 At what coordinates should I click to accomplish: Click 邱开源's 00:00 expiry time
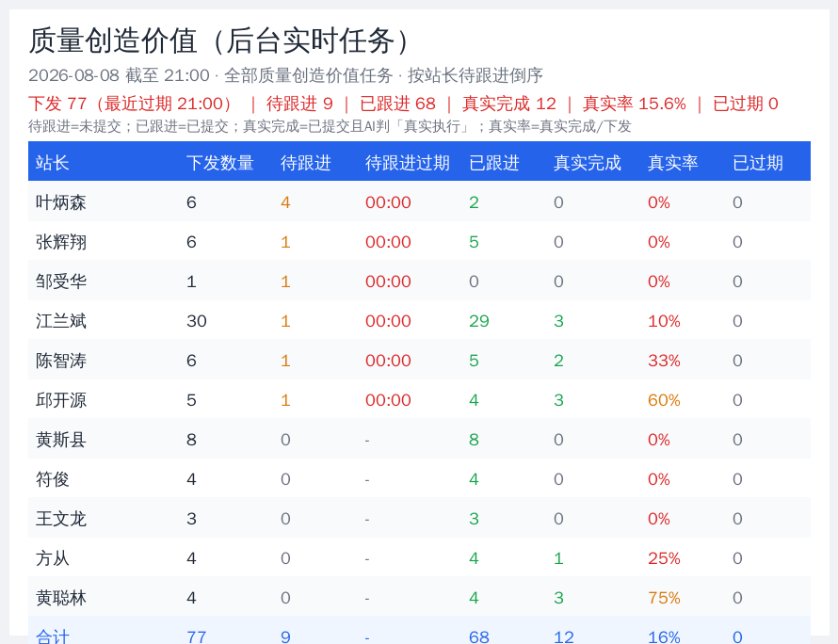coord(388,400)
